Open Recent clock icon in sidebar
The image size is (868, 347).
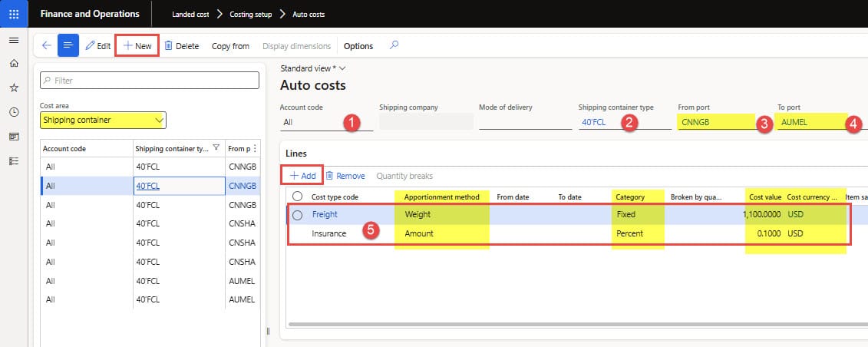tap(14, 112)
